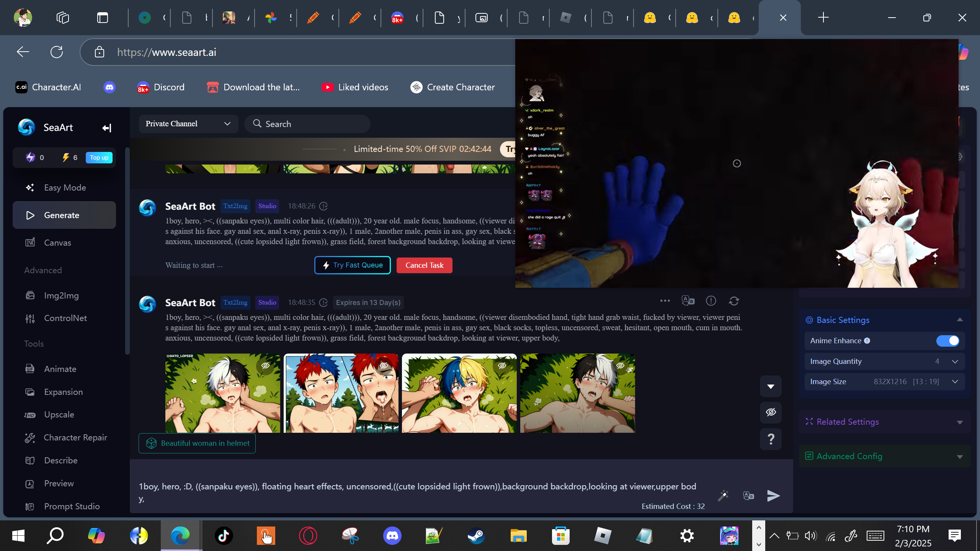Open File Explorer from the taskbar
The width and height of the screenshot is (980, 551).
(518, 536)
